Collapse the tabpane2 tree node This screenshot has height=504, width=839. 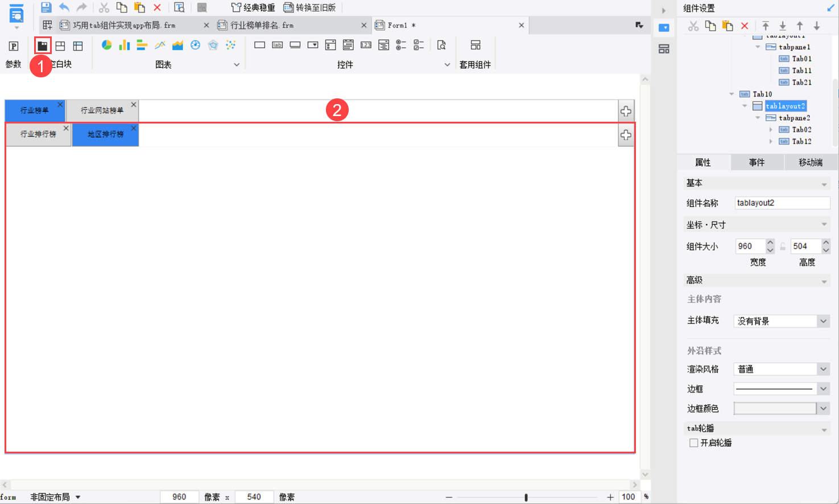[758, 118]
